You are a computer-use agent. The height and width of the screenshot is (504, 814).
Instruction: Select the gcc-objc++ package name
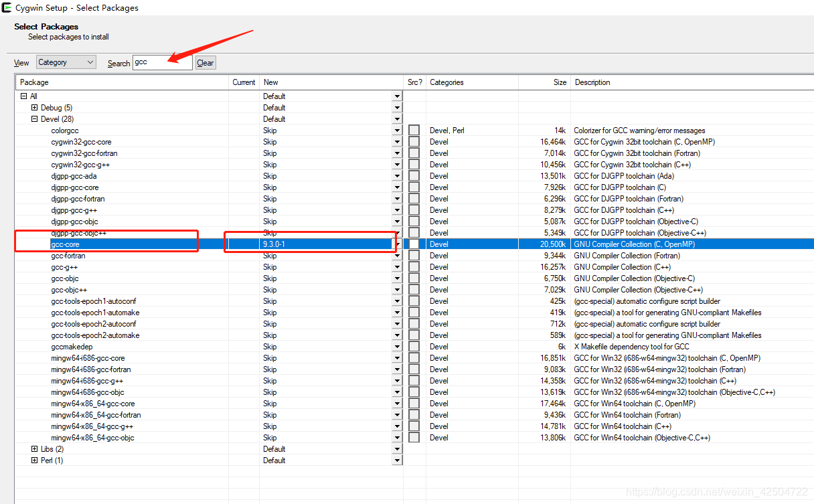(69, 290)
